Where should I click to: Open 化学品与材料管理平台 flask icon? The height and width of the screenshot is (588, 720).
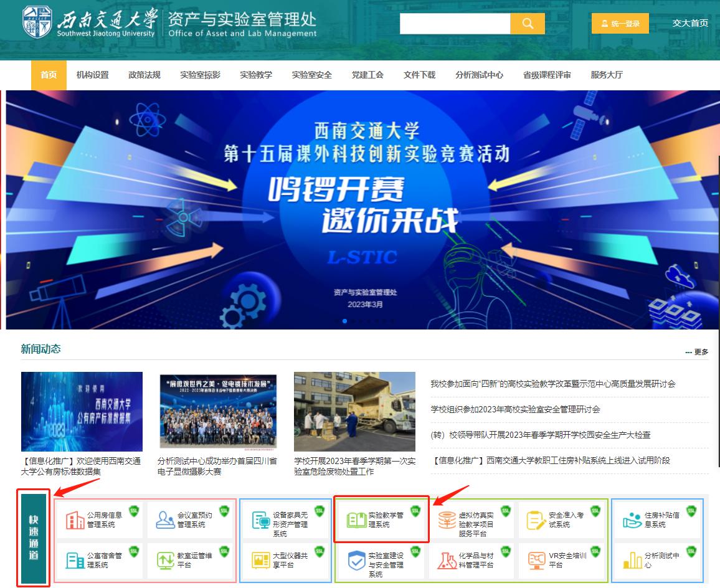pos(447,560)
